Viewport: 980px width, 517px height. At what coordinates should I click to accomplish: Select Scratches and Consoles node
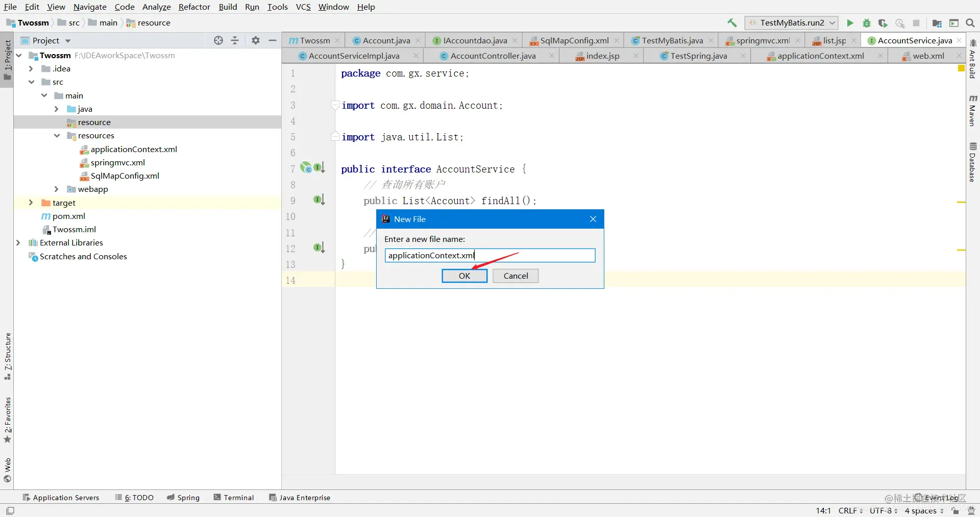83,256
